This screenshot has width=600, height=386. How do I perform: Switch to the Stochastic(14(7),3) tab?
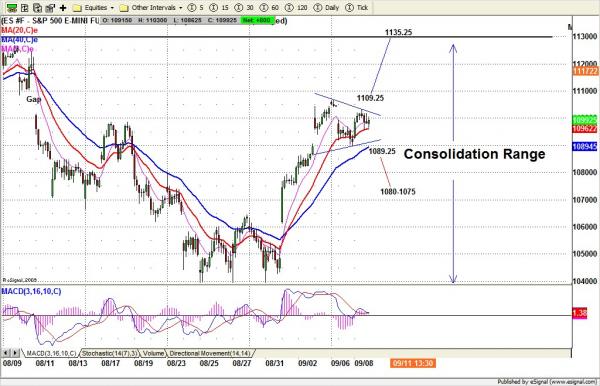[x=110, y=353]
